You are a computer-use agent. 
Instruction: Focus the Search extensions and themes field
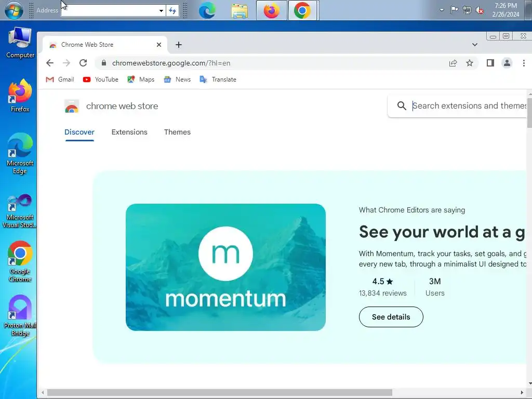(469, 106)
